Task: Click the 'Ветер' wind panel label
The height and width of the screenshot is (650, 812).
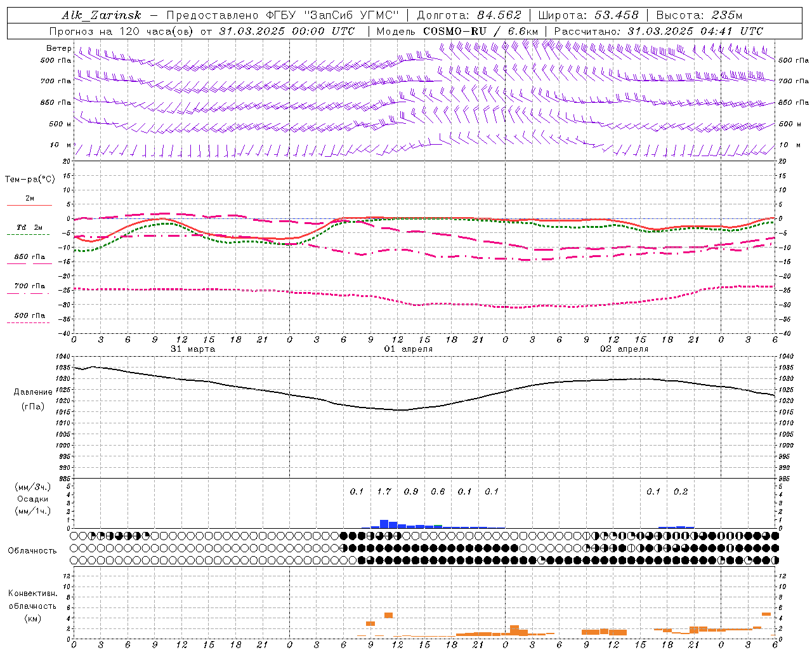Action: pyautogui.click(x=59, y=48)
